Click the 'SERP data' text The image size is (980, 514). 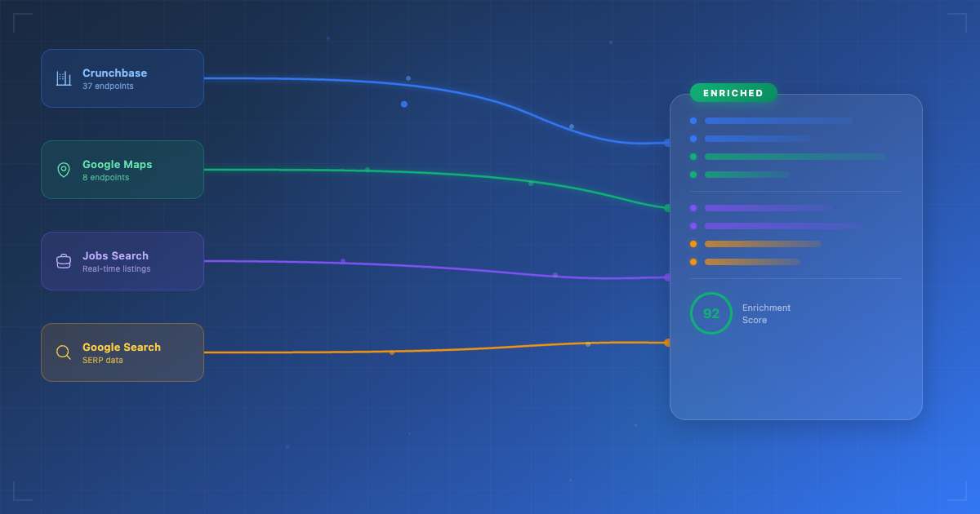(x=103, y=361)
